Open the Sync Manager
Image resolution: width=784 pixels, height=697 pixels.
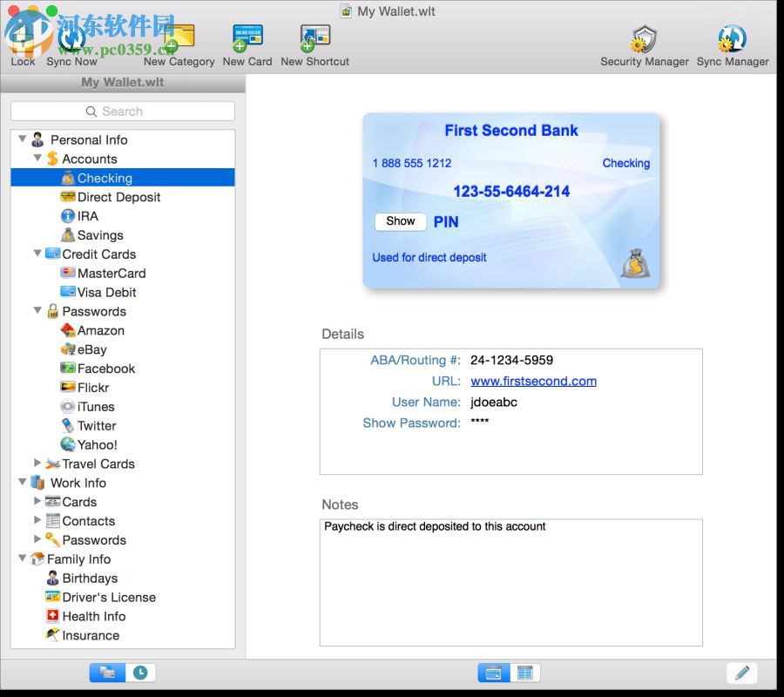coord(732,39)
